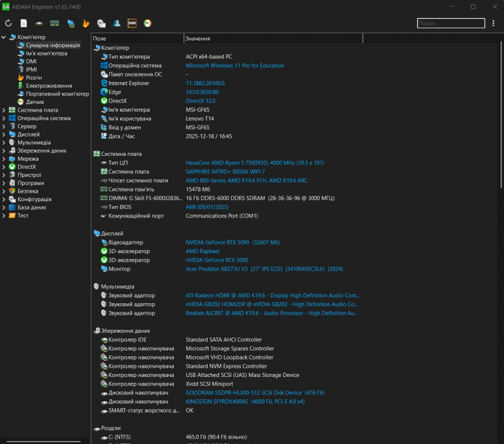Open the NVIDIA GeForce RTX 5090 video adapter link
Image resolution: width=504 pixels, height=444 pixels.
point(233,242)
